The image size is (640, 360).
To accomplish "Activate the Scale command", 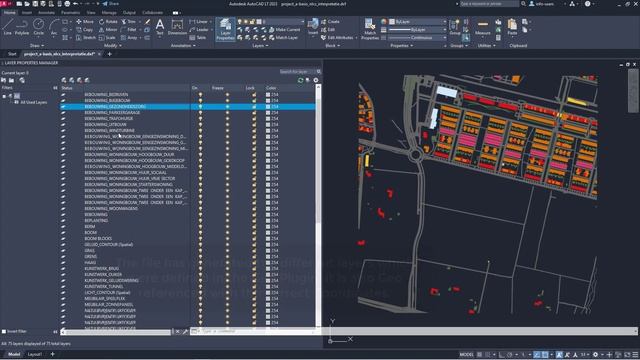I will [x=107, y=38].
